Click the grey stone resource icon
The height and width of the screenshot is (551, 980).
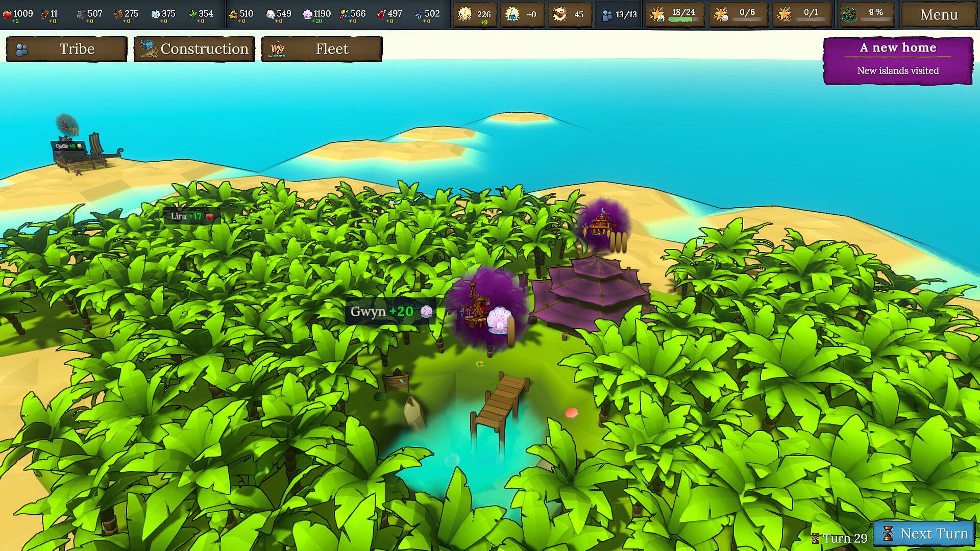coord(81,14)
